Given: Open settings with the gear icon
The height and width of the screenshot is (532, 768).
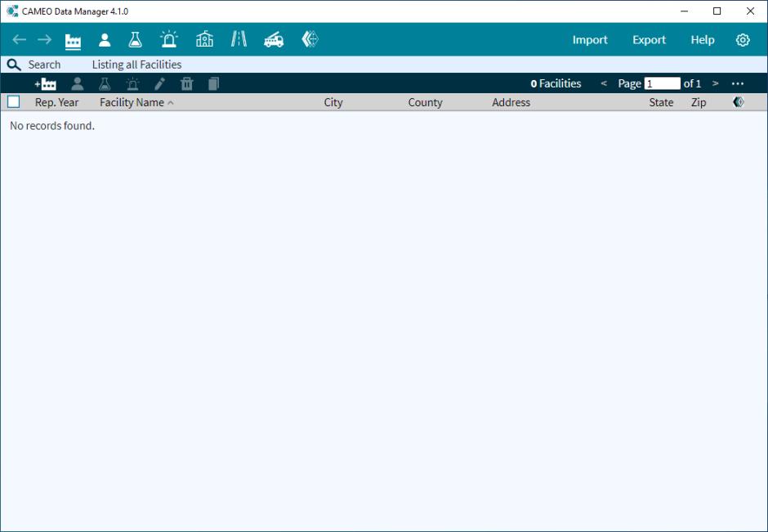Looking at the screenshot, I should [x=743, y=40].
